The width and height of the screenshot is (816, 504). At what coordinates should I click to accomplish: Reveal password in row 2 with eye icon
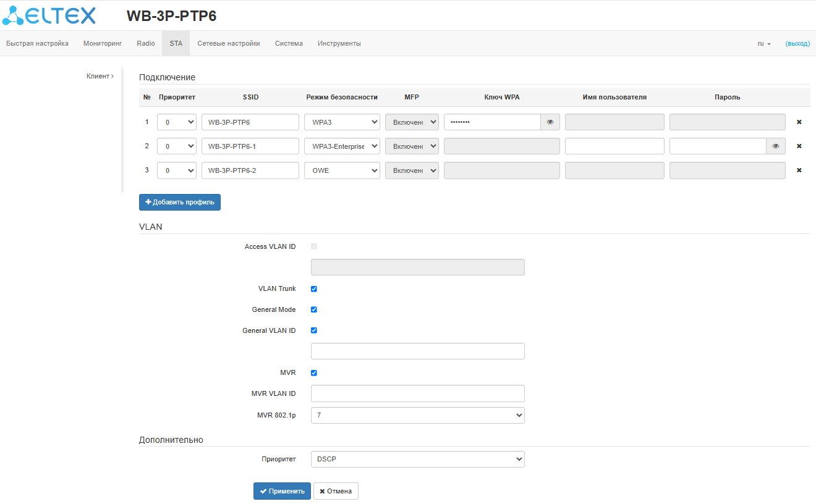(775, 146)
